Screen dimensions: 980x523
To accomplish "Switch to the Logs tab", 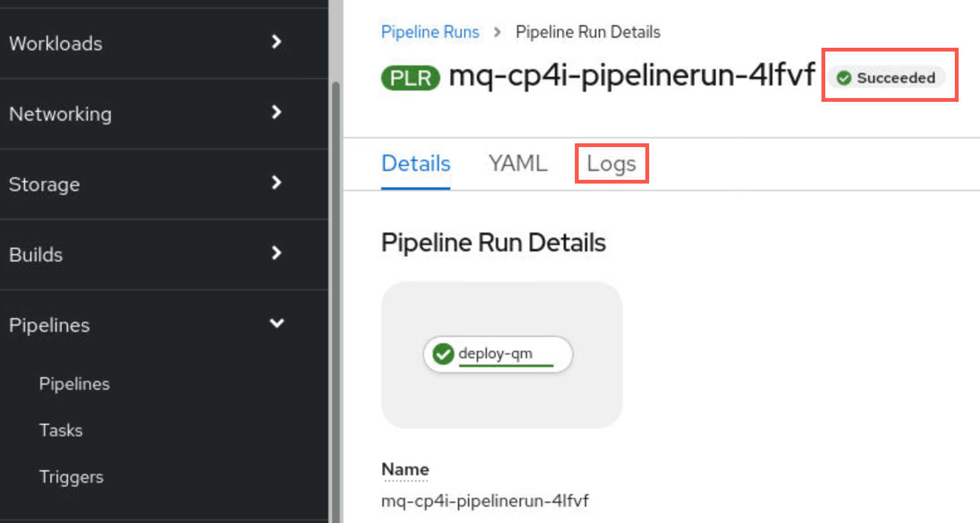I will click(x=611, y=163).
